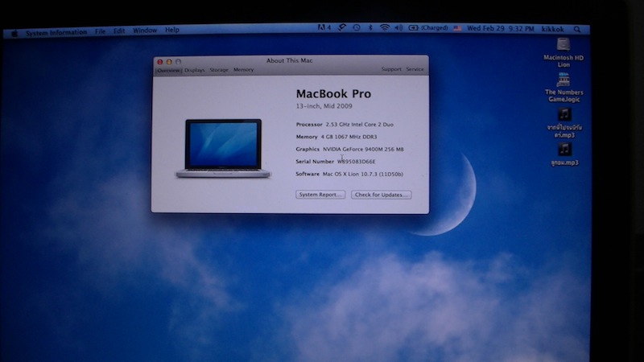Click the Check for Updates button
The width and height of the screenshot is (644, 362).
click(x=381, y=195)
